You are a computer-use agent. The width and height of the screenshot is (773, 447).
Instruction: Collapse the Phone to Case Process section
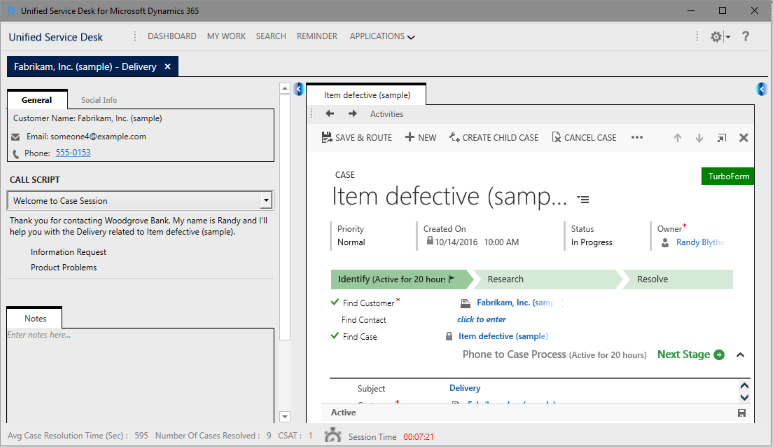click(x=740, y=354)
